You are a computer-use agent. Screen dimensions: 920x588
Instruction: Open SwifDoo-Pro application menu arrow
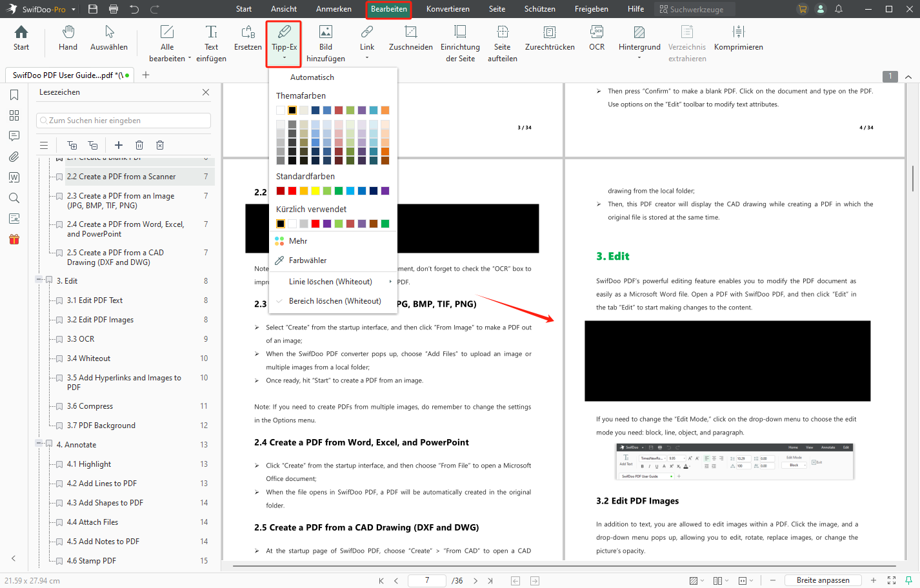74,10
